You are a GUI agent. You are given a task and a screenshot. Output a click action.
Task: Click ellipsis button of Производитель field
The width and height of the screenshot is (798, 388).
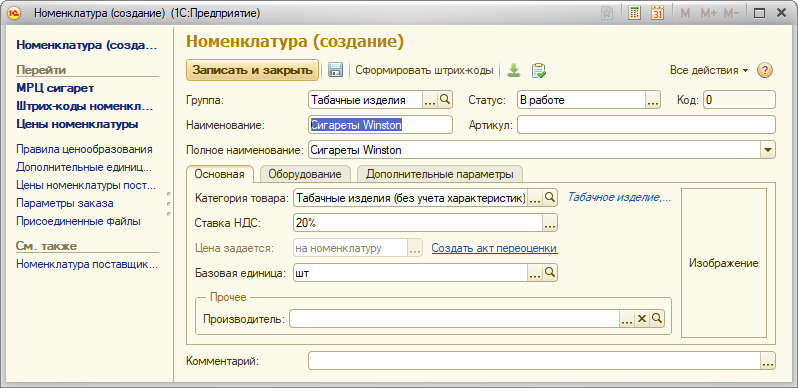(627, 319)
